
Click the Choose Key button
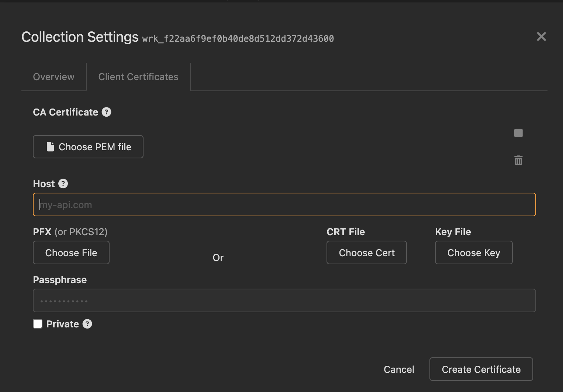click(474, 252)
